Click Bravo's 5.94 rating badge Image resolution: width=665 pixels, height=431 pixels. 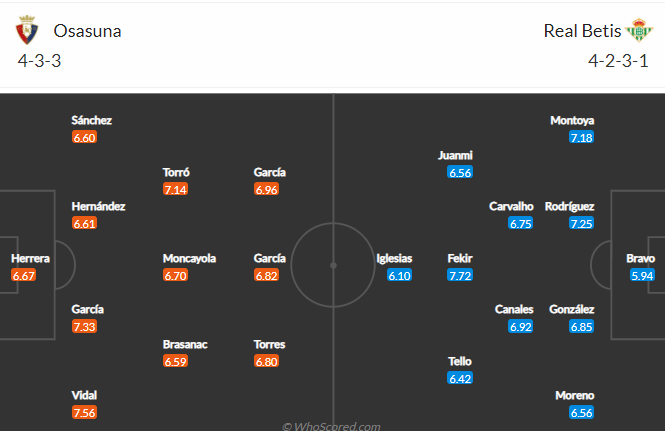click(x=642, y=275)
